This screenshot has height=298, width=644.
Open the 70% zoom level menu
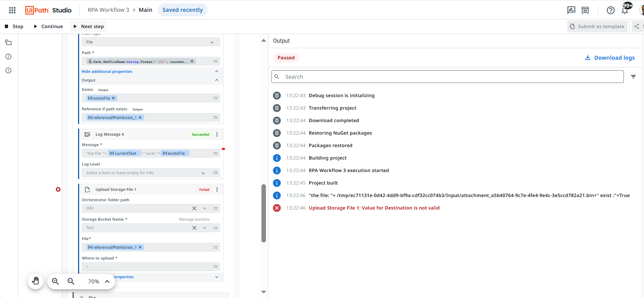point(99,281)
